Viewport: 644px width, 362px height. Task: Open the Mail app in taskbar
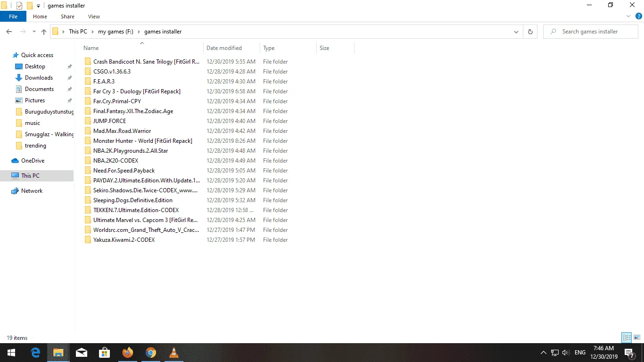coord(82,353)
